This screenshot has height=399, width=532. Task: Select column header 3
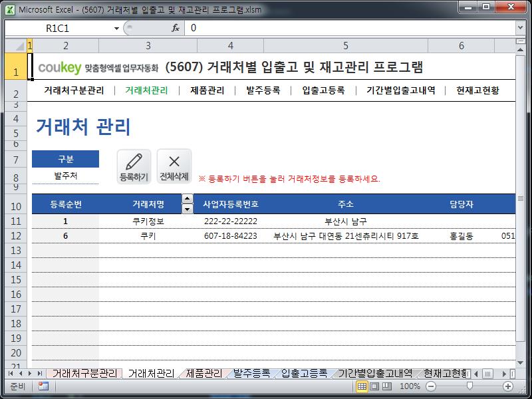[x=148, y=45]
